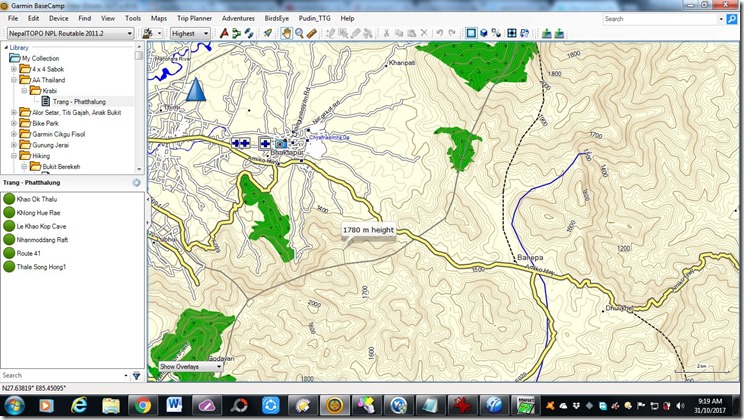
Task: Open the File menu
Action: [13, 18]
